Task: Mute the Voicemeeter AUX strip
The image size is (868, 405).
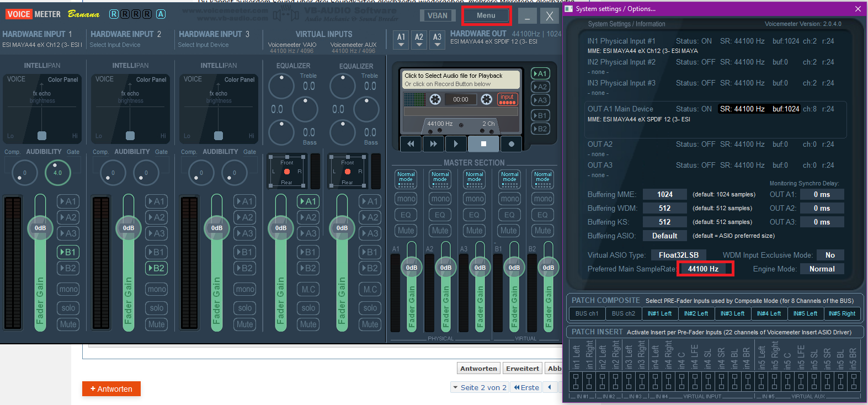Action: (x=370, y=324)
